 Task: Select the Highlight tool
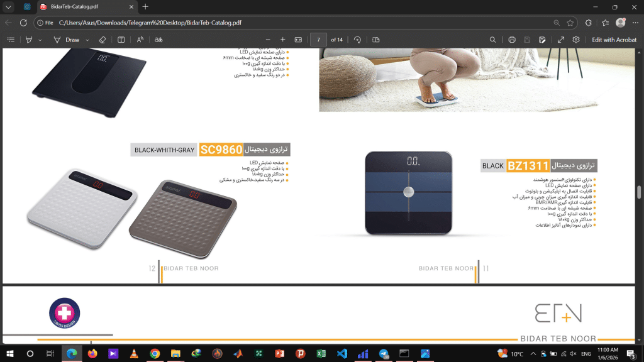[29, 40]
